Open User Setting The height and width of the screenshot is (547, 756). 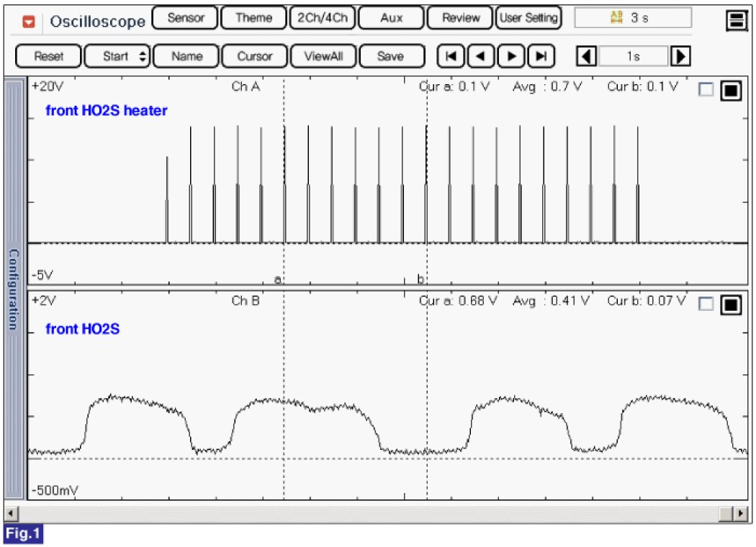(x=528, y=18)
